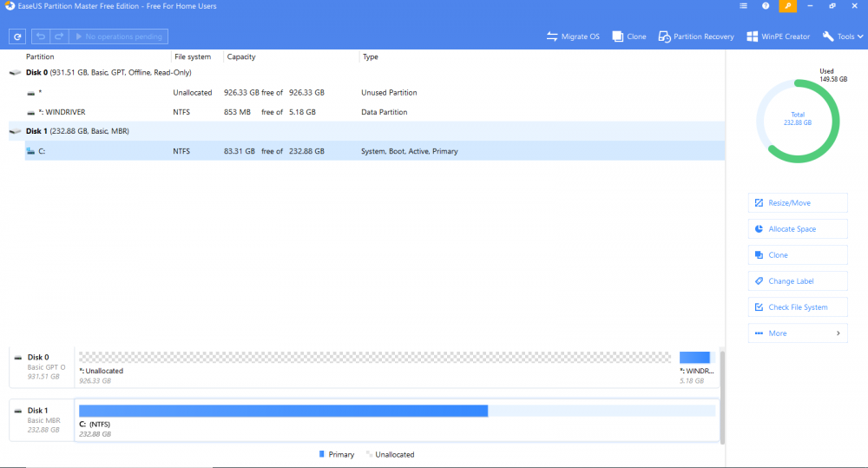Image resolution: width=868 pixels, height=468 pixels.
Task: Click the refresh disk information icon
Action: click(17, 36)
